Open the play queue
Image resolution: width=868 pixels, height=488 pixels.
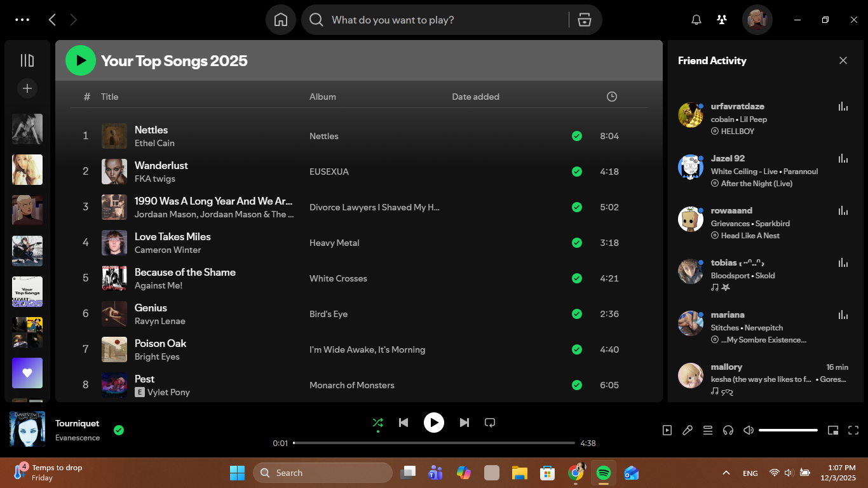(708, 430)
